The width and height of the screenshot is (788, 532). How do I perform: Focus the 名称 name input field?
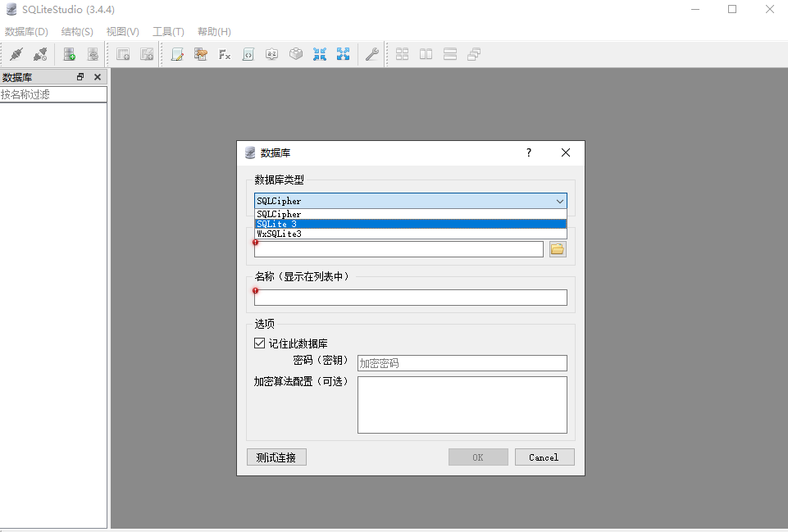[411, 298]
